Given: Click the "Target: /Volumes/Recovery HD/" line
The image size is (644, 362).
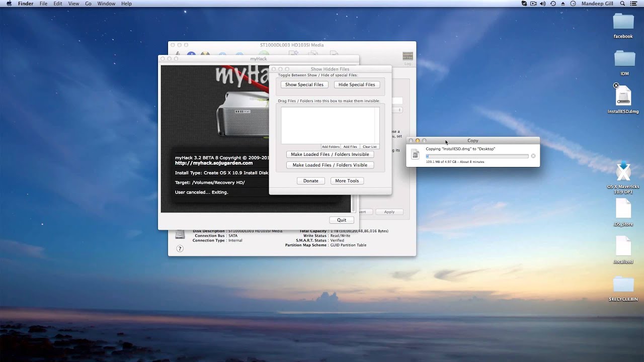Looking at the screenshot, I should click(x=210, y=183).
